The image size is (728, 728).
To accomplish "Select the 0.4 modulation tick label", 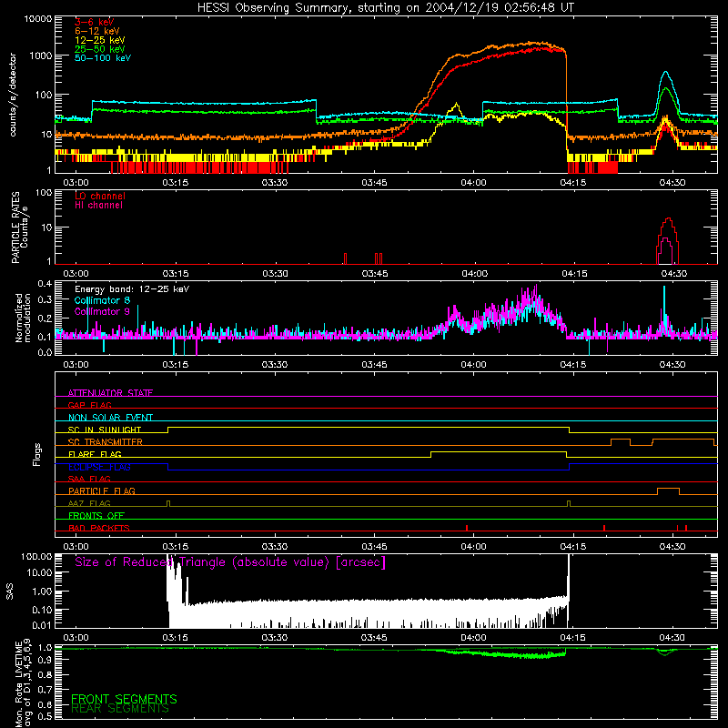I will [x=45, y=284].
